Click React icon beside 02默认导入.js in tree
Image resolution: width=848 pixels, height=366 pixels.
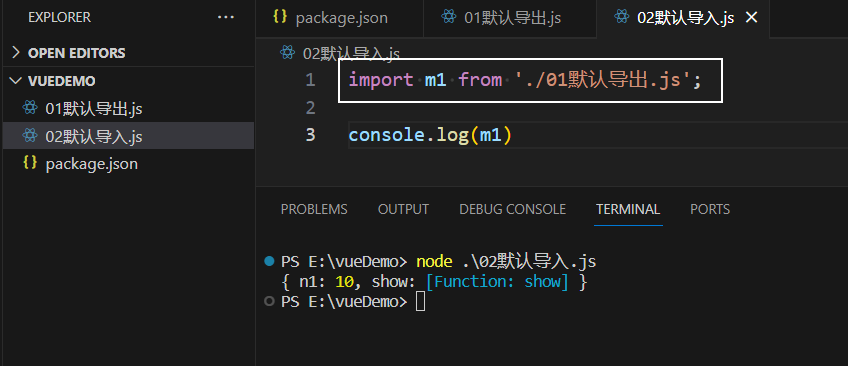(30, 136)
